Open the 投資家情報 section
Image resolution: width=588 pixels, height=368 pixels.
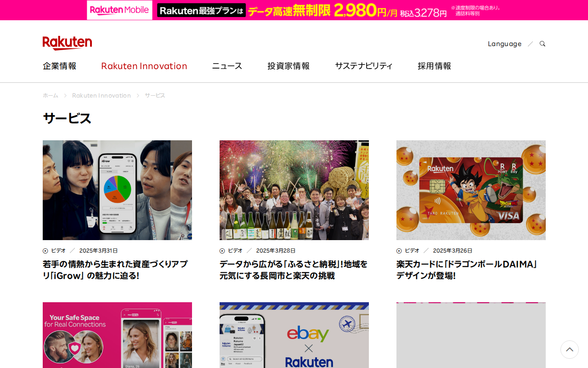(288, 65)
